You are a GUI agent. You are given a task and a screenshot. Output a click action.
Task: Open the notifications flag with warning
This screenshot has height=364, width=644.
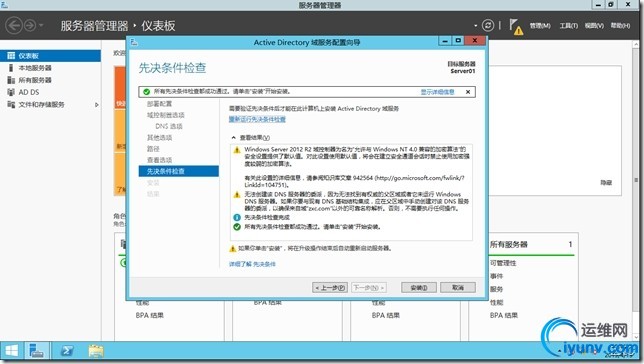click(516, 26)
